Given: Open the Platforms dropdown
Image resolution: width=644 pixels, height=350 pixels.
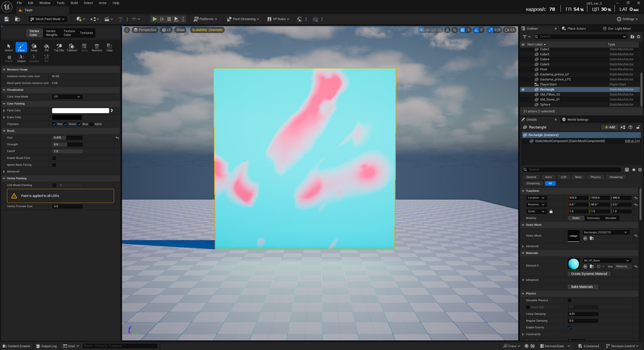Looking at the screenshot, I should click(205, 19).
